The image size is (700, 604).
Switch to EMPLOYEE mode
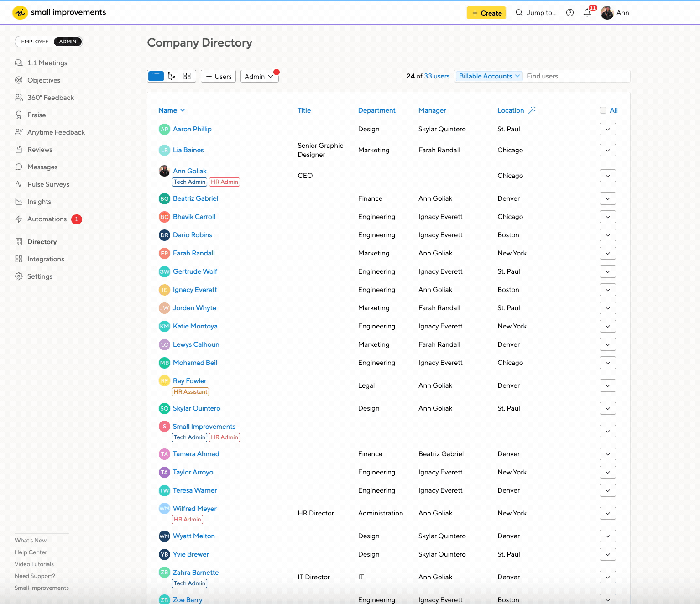(35, 42)
